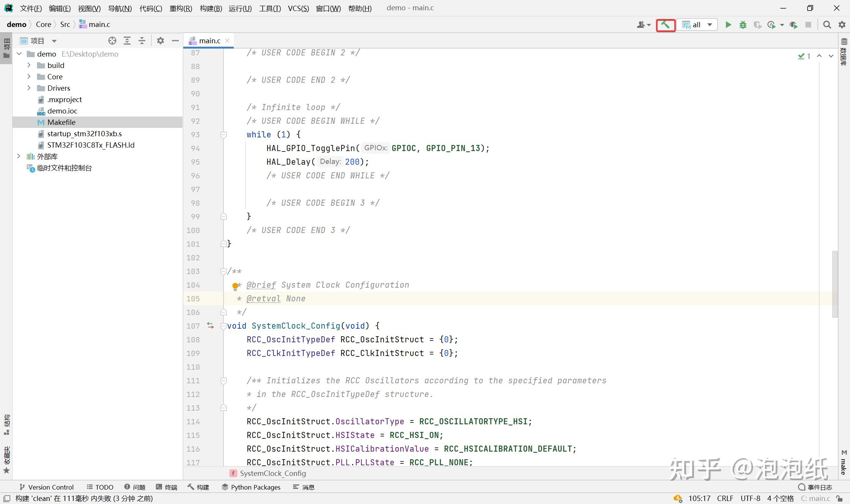Expand the Drivers folder

[29, 88]
